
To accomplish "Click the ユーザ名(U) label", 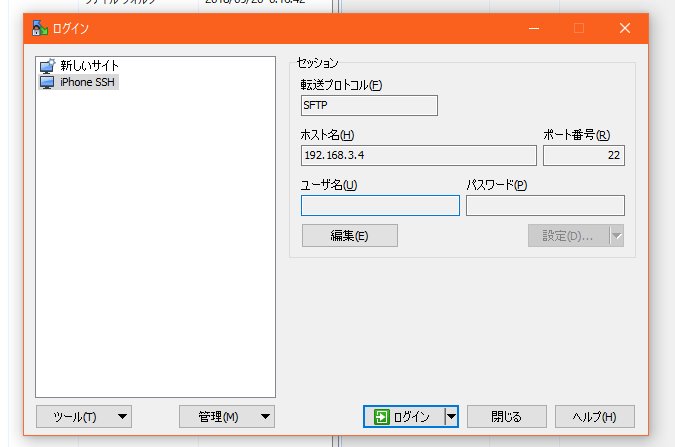I will (329, 185).
